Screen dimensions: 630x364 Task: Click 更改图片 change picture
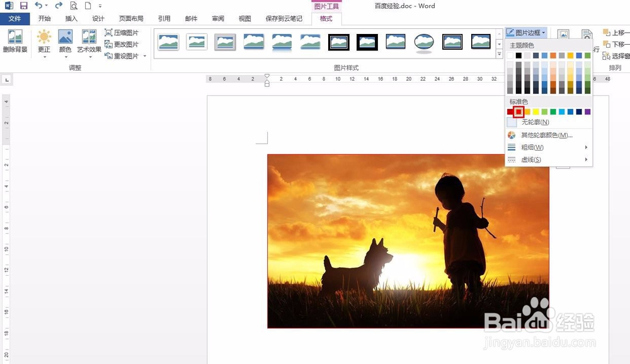[122, 44]
